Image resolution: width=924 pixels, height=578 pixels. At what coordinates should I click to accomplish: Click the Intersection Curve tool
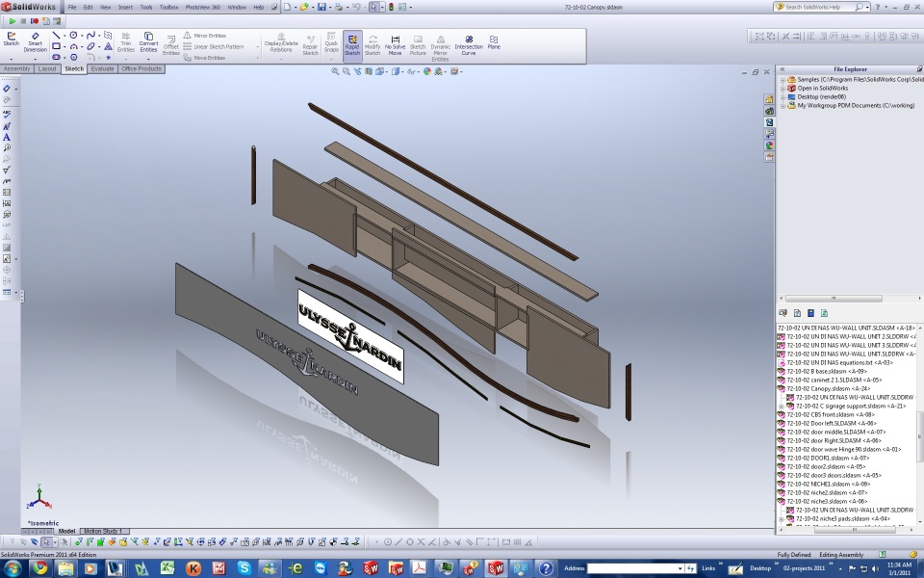[469, 45]
